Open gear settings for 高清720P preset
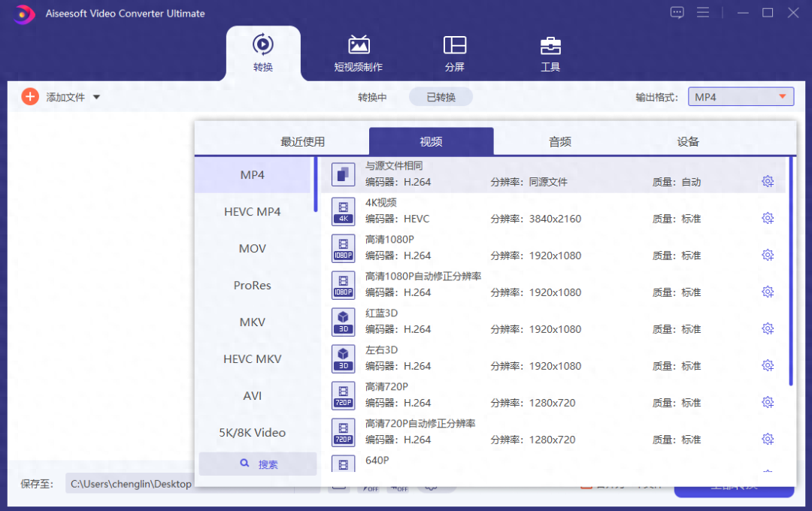812x511 pixels. tap(768, 401)
